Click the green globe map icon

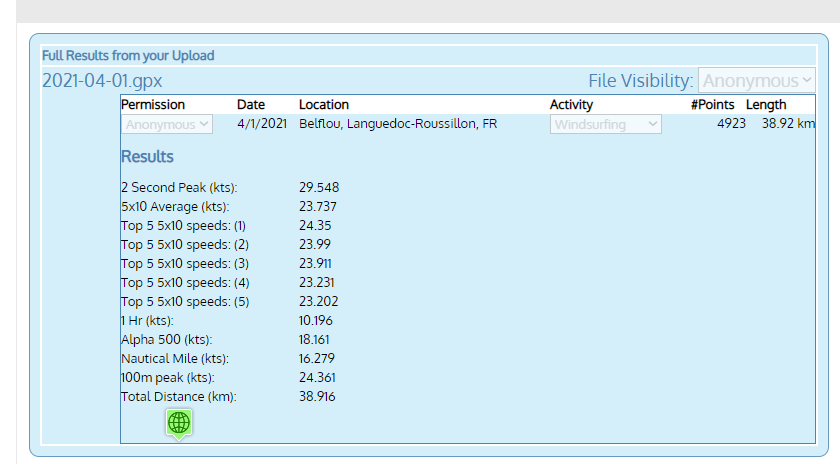179,423
